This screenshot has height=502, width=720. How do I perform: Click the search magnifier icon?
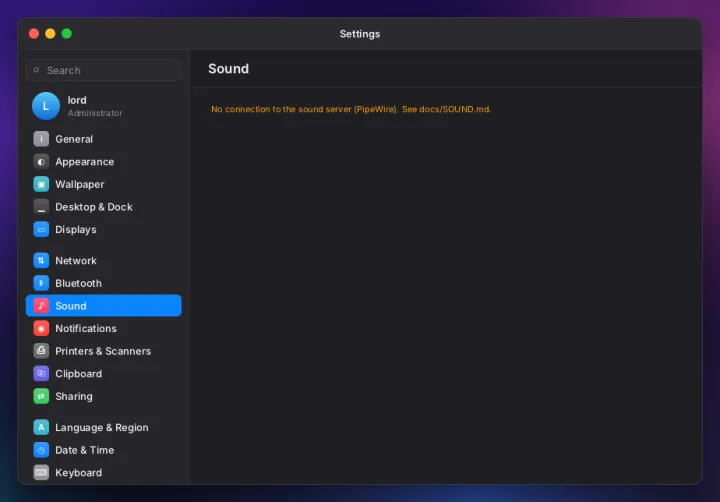[x=36, y=70]
